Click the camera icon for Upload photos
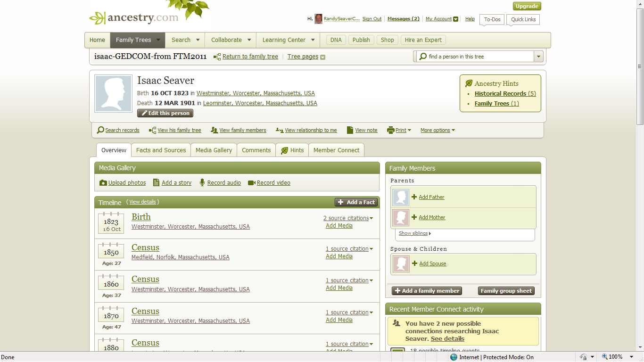This screenshot has height=362, width=644. 103,183
